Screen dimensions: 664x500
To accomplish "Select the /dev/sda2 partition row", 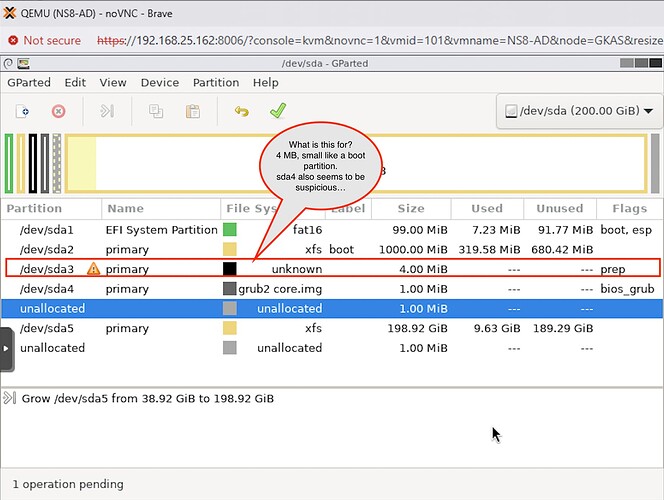I will click(332, 249).
